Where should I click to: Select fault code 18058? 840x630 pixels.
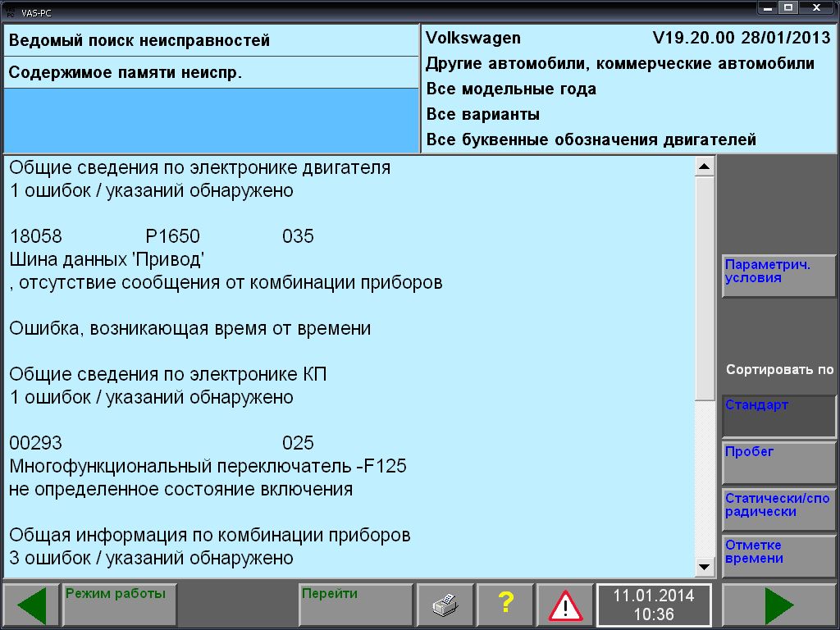coord(36,236)
